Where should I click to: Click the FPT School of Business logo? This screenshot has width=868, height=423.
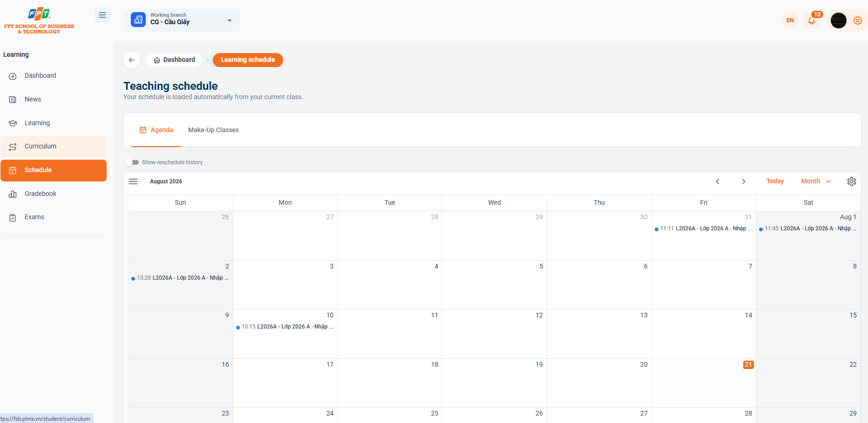click(x=39, y=21)
